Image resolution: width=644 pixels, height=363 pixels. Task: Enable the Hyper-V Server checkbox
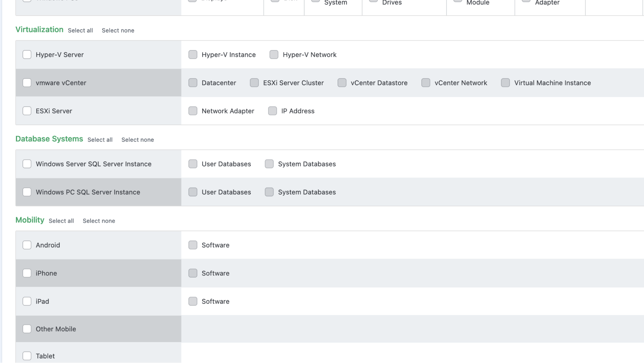(27, 55)
